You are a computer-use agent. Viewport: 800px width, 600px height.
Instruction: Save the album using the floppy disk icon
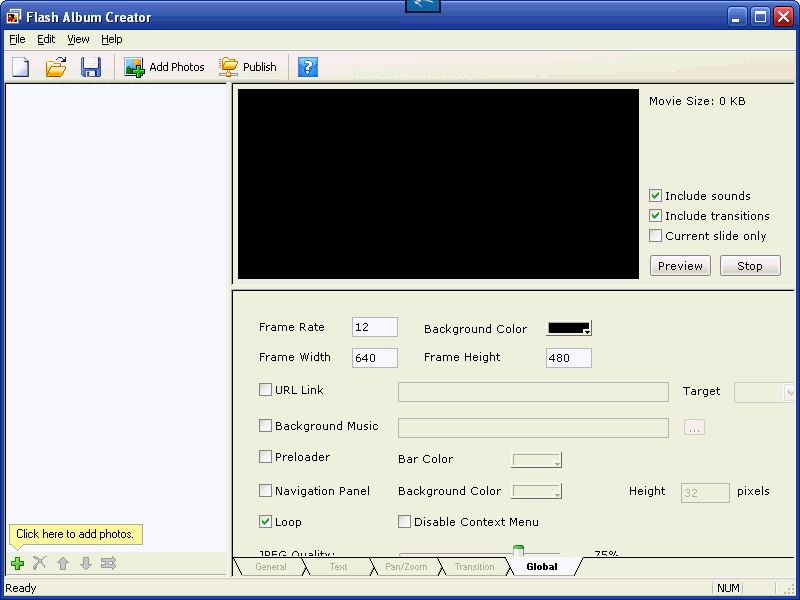91,67
